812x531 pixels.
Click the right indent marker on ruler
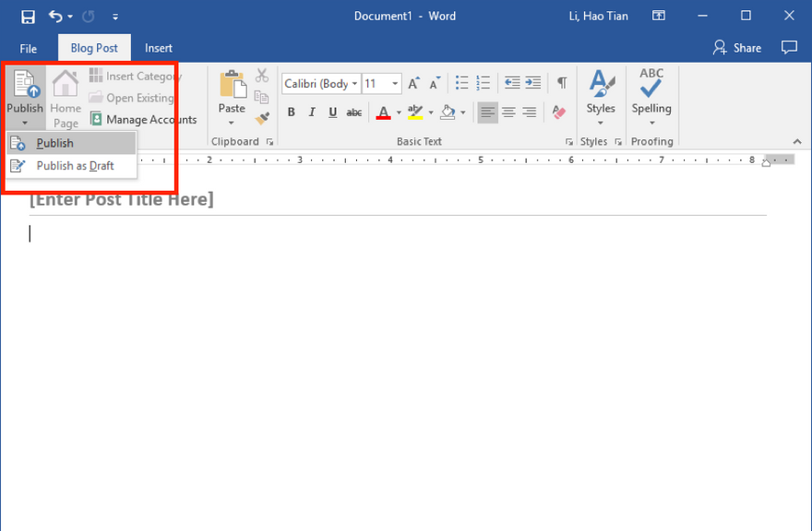click(x=766, y=163)
